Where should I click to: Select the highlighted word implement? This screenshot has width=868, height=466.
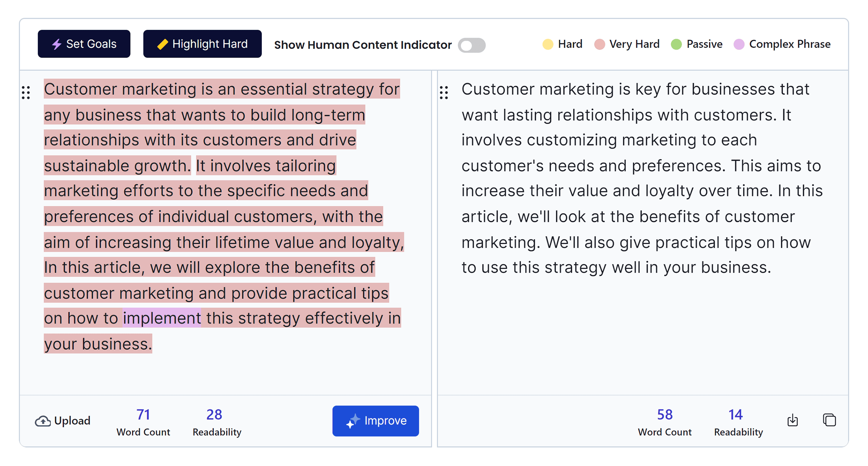(162, 318)
